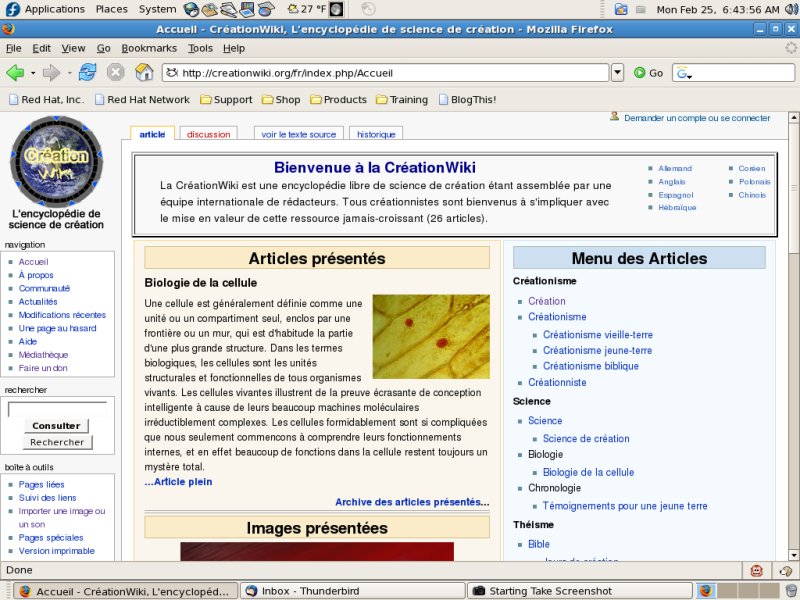Click the Reload page icon
The width and height of the screenshot is (800, 600).
tap(88, 72)
